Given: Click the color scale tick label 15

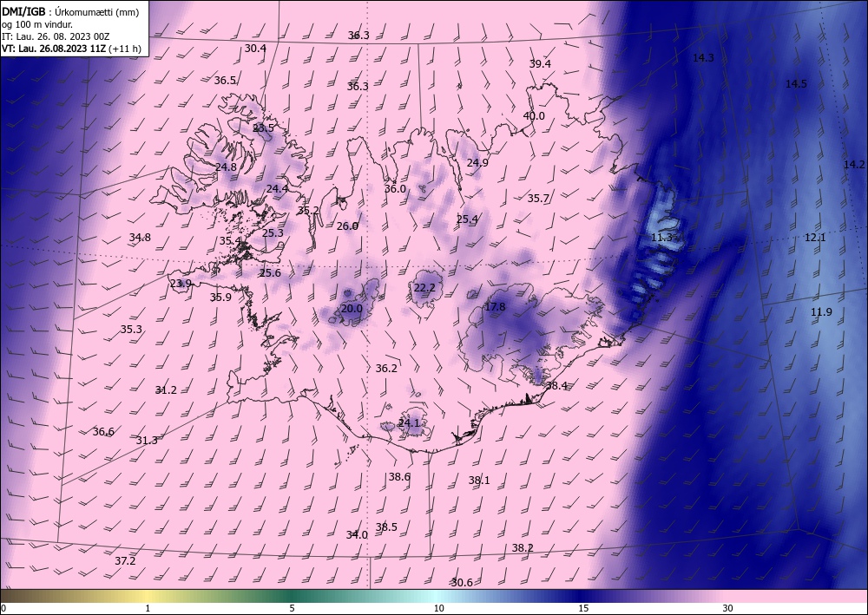Looking at the screenshot, I should 583,608.
